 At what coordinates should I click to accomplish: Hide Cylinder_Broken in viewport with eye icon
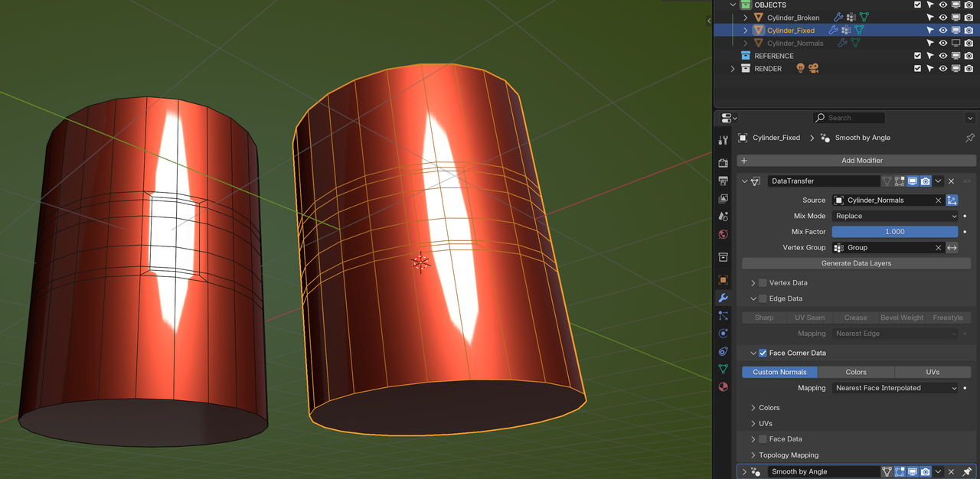943,18
